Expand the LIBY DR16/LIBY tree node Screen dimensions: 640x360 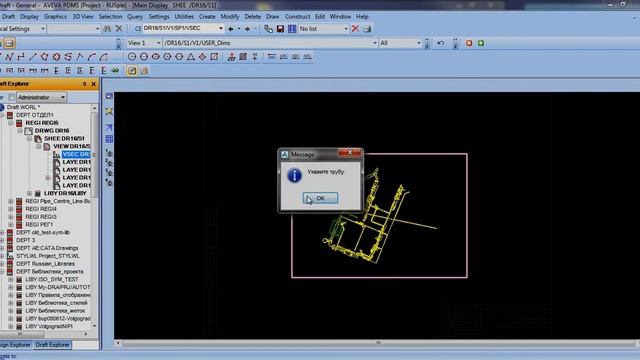point(29,193)
